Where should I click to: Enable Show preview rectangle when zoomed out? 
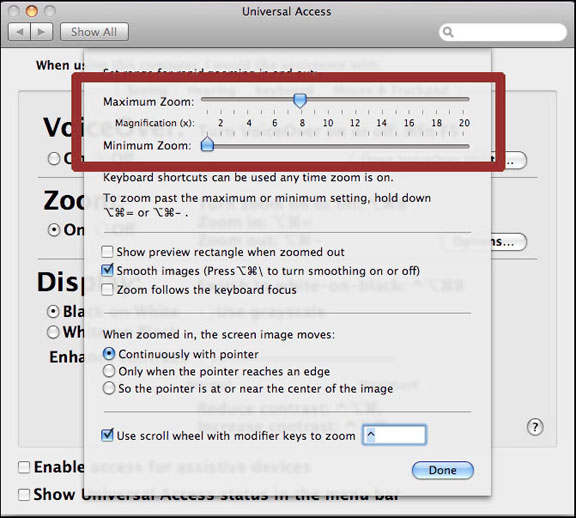click(107, 252)
